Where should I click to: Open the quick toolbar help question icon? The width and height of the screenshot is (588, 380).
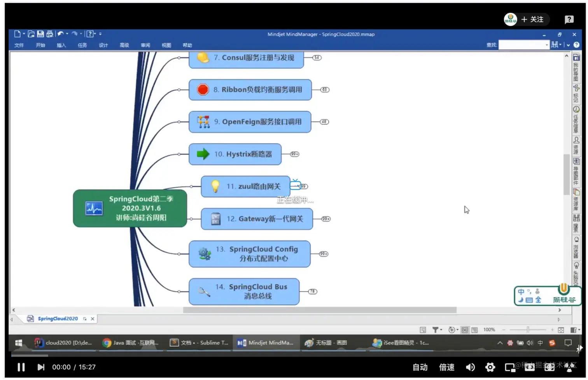click(90, 34)
